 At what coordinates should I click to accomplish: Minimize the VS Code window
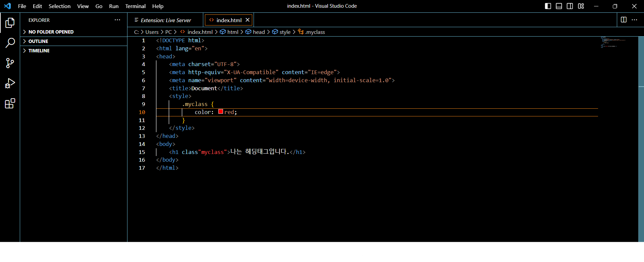point(596,6)
